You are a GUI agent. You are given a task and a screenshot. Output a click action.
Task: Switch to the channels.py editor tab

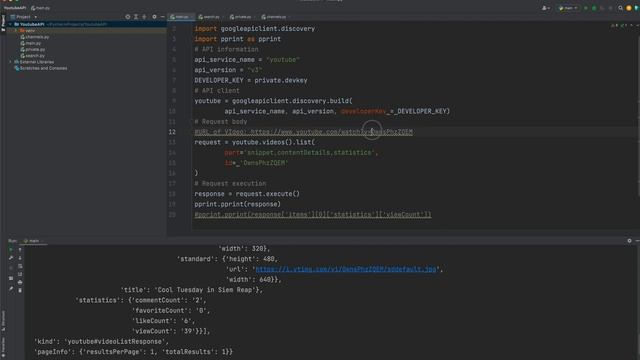click(274, 17)
